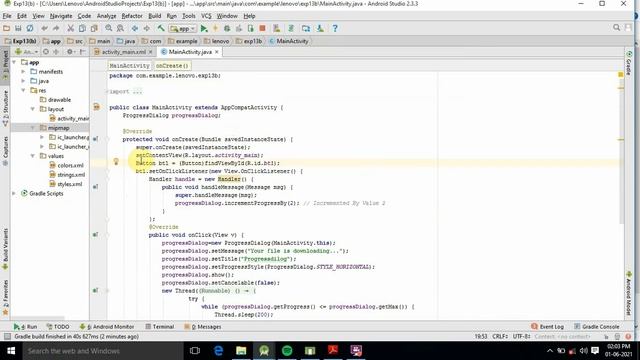The height and width of the screenshot is (360, 640).
Task: Open the Navigate menu
Action: pyautogui.click(x=61, y=16)
